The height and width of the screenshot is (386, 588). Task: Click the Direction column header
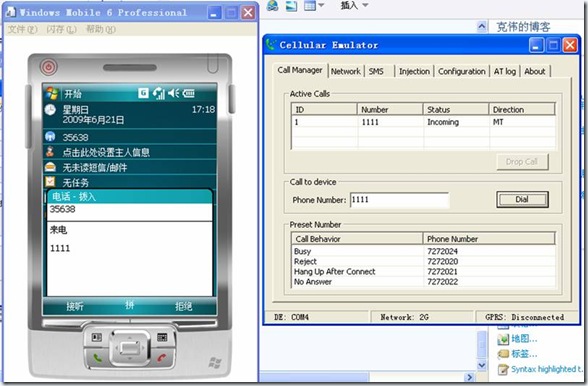tap(522, 110)
